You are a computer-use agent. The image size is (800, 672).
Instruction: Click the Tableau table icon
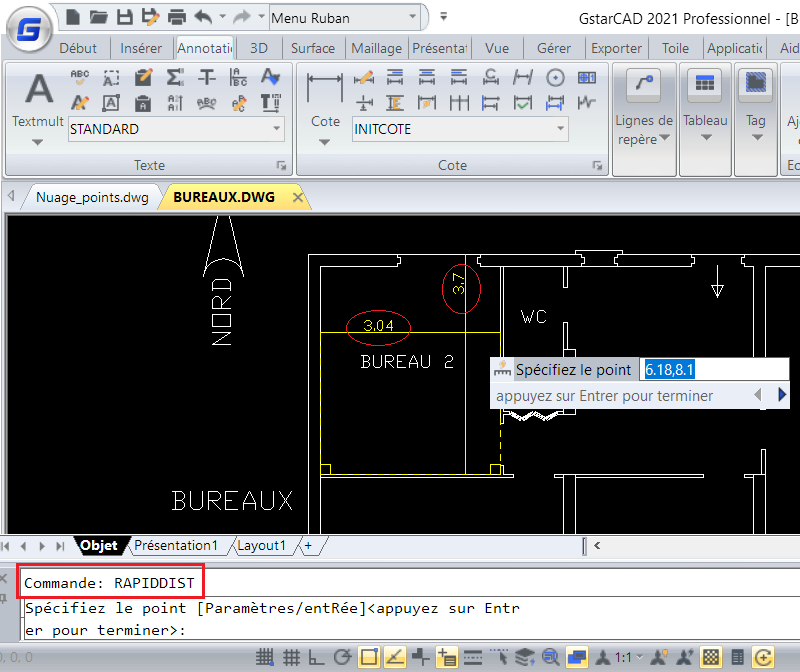point(705,85)
